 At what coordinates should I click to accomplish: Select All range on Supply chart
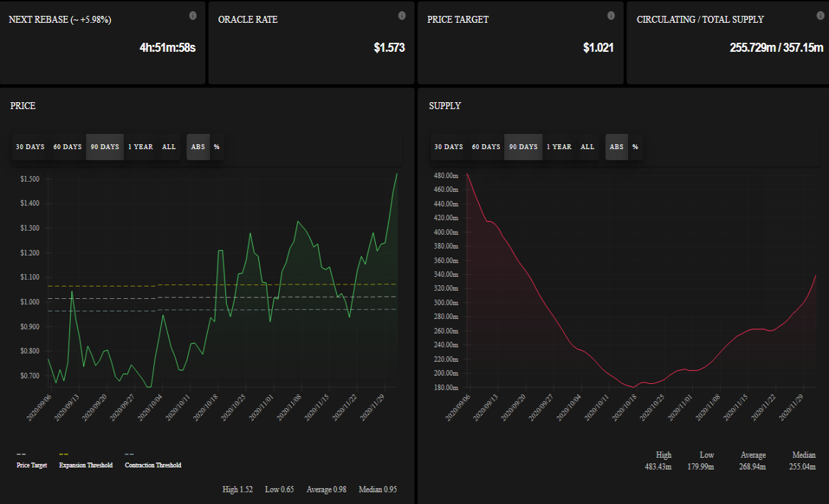[588, 147]
